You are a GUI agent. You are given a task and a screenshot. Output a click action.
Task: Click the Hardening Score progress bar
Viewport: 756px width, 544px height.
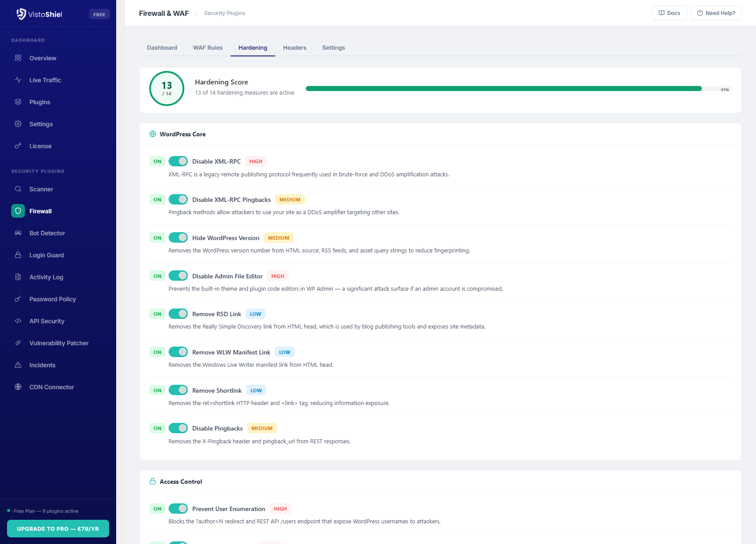point(518,88)
